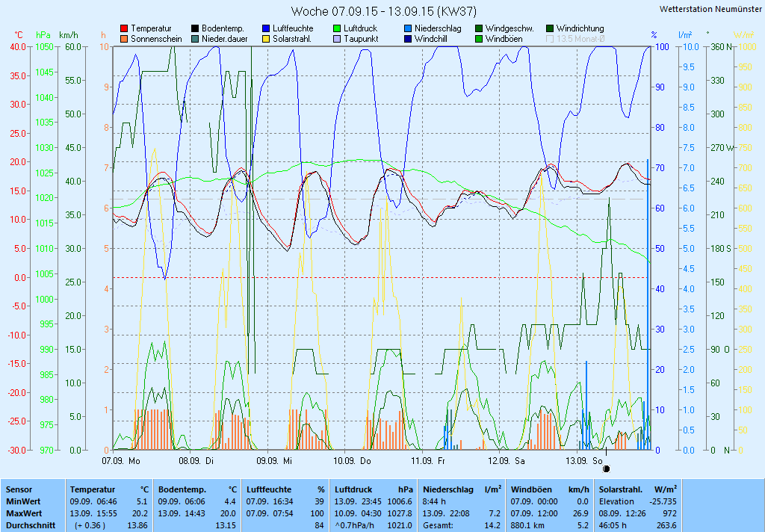Select the Windchill legend label
The width and height of the screenshot is (765, 532).
431,39
